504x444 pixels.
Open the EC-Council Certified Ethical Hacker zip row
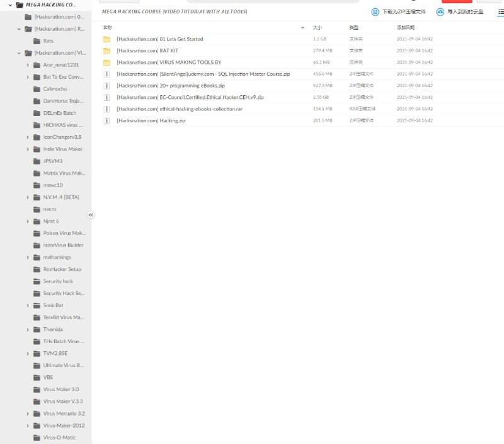(190, 97)
